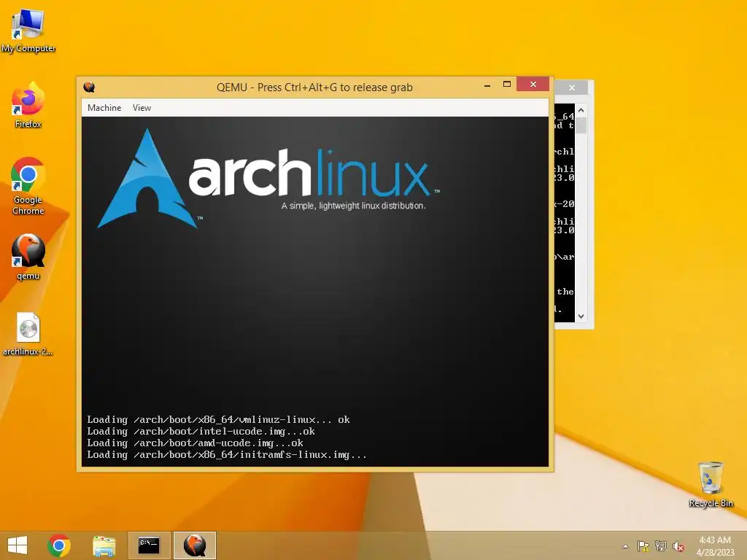This screenshot has height=560, width=747.
Task: Open the Machine menu in QEMU
Action: [104, 108]
